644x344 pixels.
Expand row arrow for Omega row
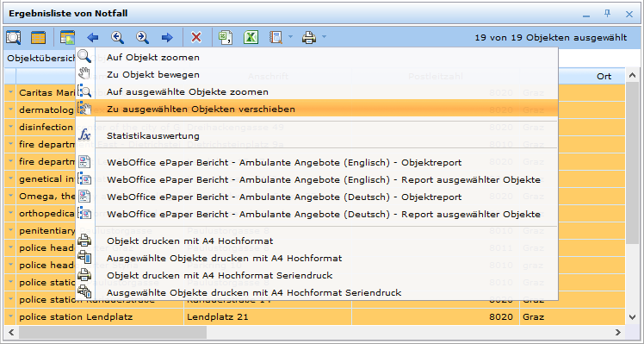pyautogui.click(x=10, y=197)
